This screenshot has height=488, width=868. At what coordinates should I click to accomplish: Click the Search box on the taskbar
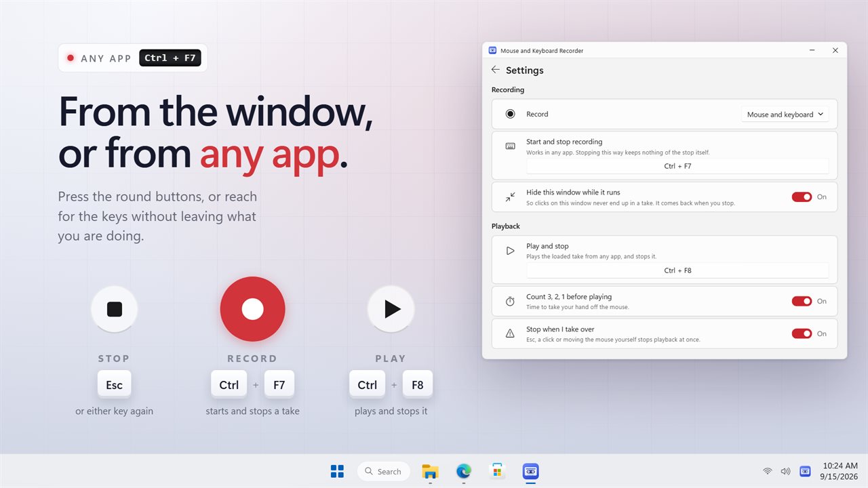tap(383, 471)
